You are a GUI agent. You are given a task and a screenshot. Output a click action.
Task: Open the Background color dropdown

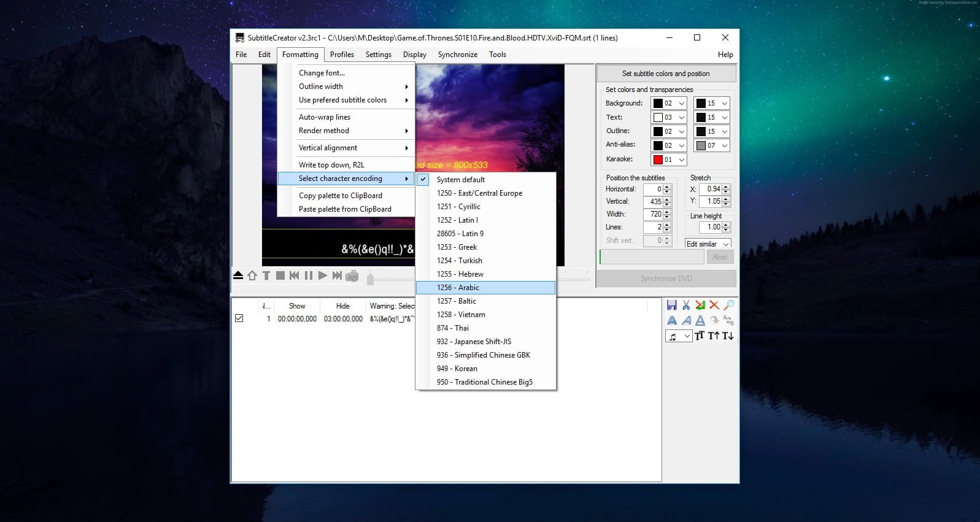click(x=668, y=103)
